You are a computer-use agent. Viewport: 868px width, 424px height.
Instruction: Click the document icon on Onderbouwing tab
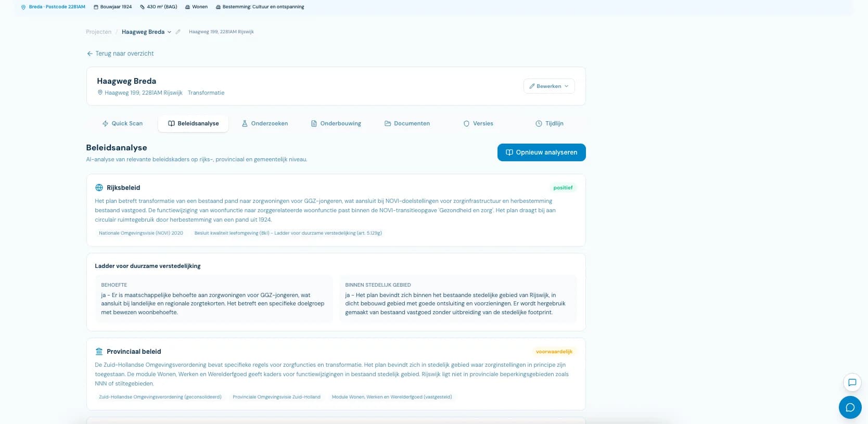314,123
